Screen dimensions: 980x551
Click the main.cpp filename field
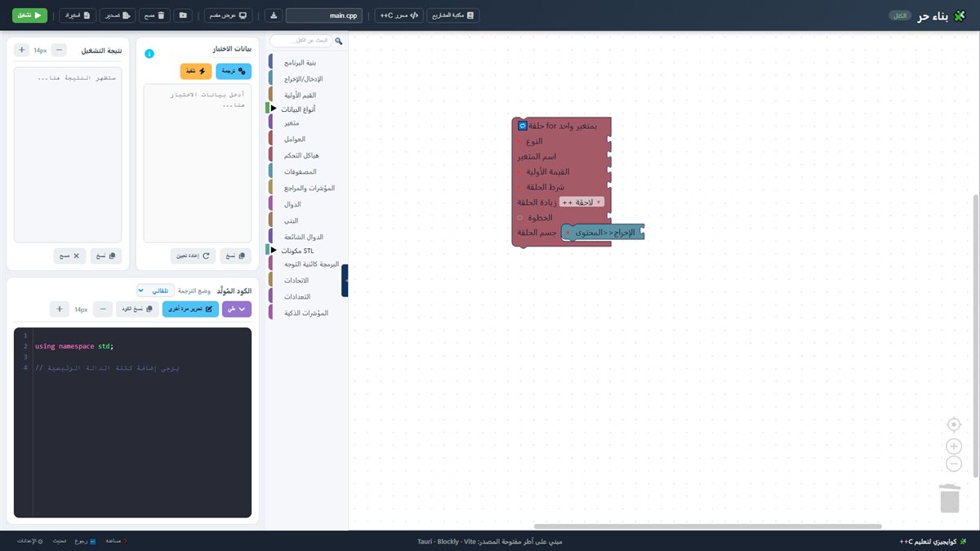[x=324, y=16]
